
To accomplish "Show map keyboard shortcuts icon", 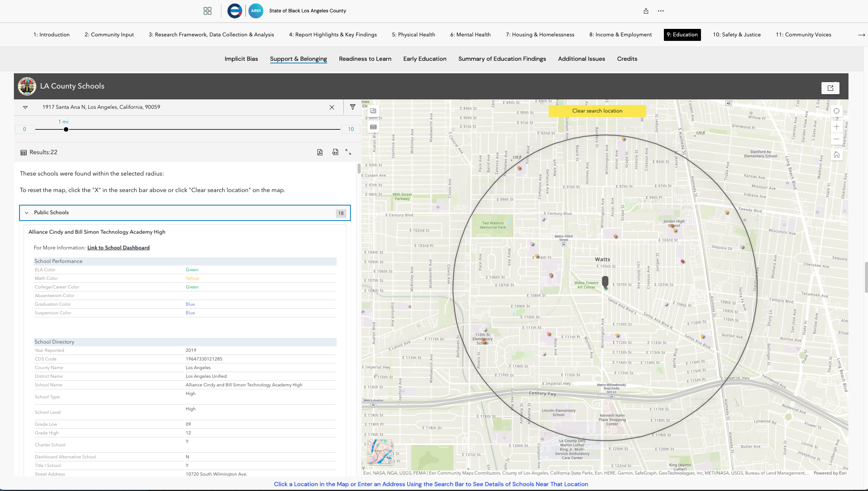I will click(373, 127).
